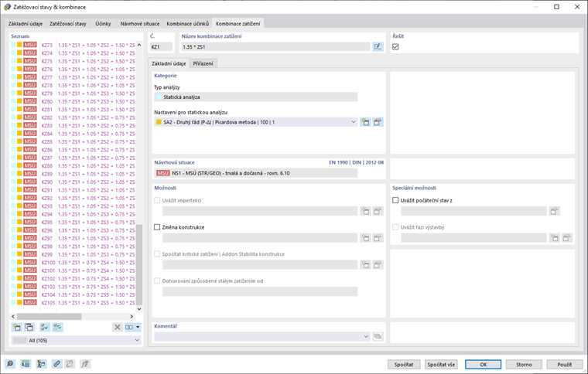Open the All (105) filter dropdown

(x=76, y=340)
